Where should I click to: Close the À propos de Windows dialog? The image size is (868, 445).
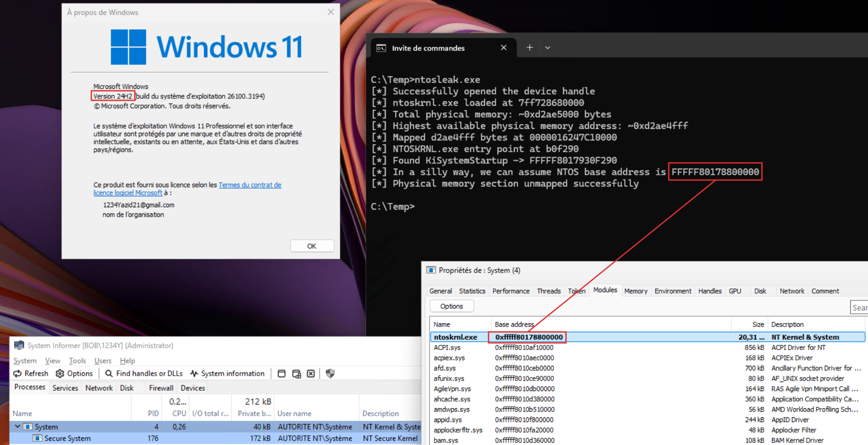click(x=330, y=12)
